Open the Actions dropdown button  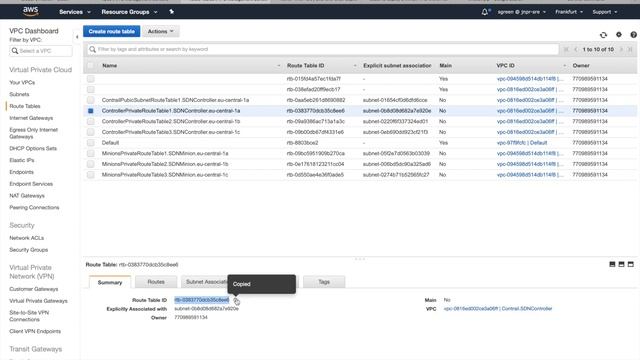160,31
